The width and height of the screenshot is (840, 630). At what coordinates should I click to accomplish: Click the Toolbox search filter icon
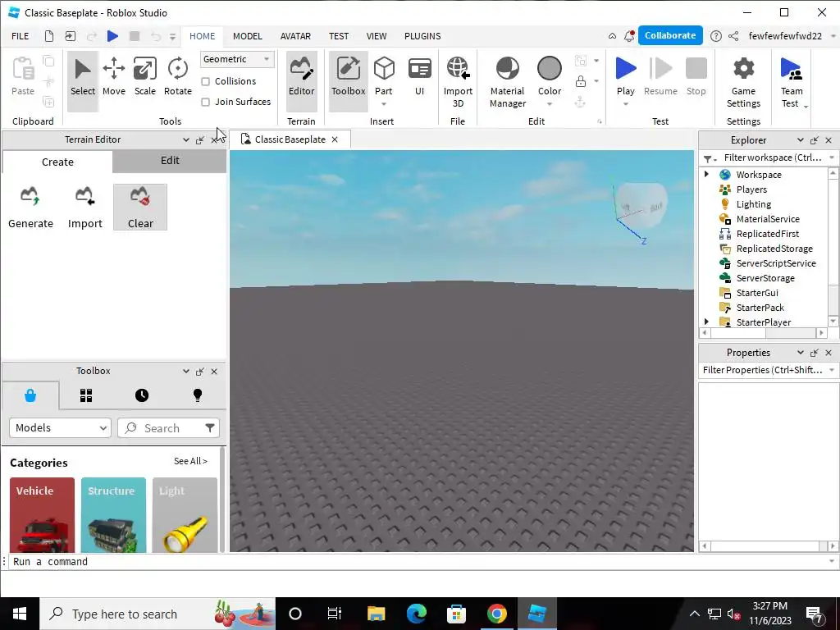coord(209,427)
